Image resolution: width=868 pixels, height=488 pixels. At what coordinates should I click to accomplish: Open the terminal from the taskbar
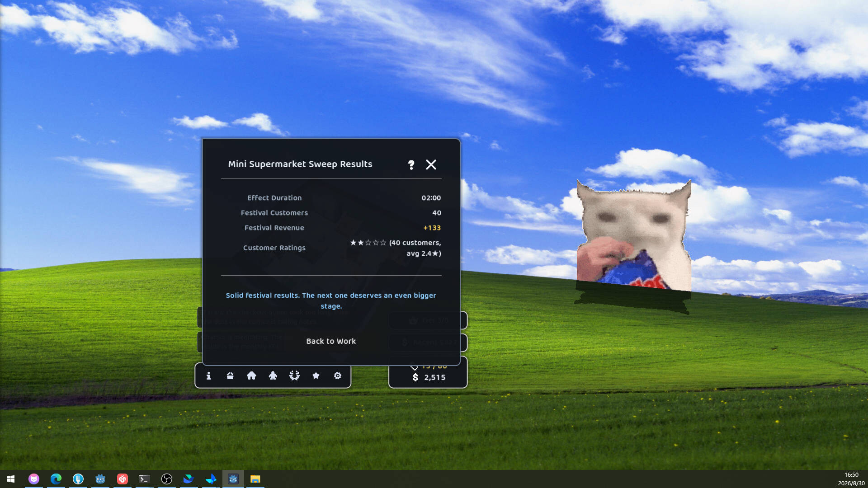pos(144,479)
